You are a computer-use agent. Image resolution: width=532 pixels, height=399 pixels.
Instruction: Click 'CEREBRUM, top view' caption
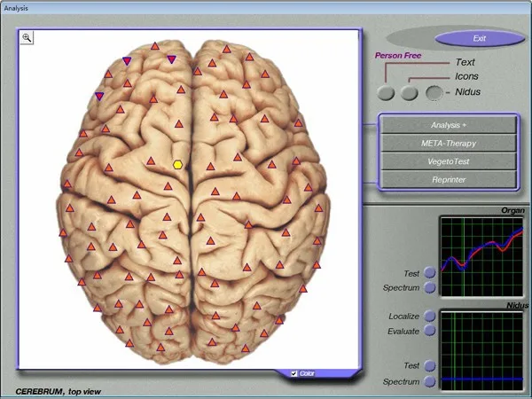(58, 392)
